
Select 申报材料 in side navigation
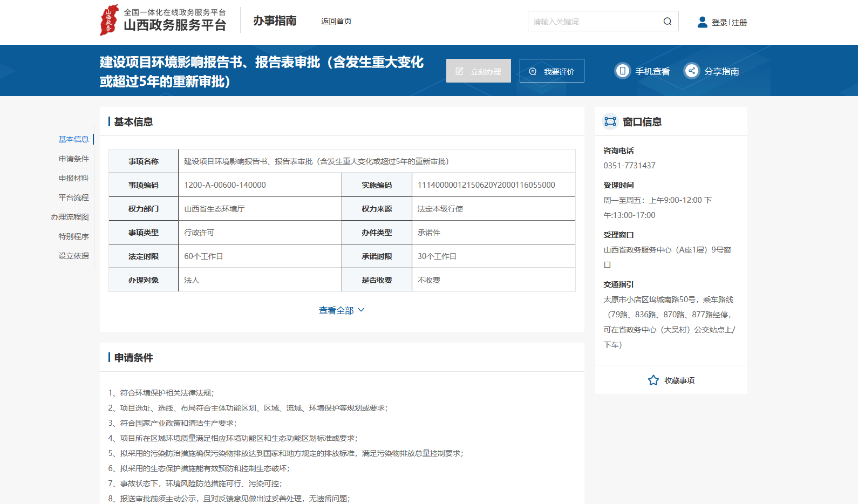pyautogui.click(x=73, y=178)
